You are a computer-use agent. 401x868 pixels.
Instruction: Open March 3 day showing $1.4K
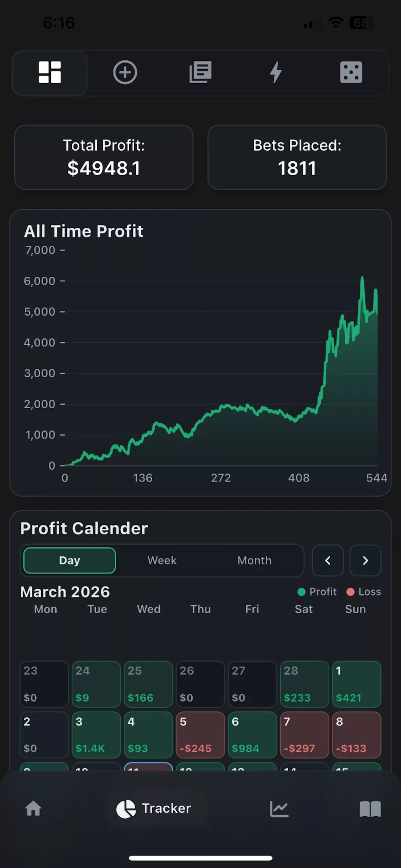click(x=96, y=735)
